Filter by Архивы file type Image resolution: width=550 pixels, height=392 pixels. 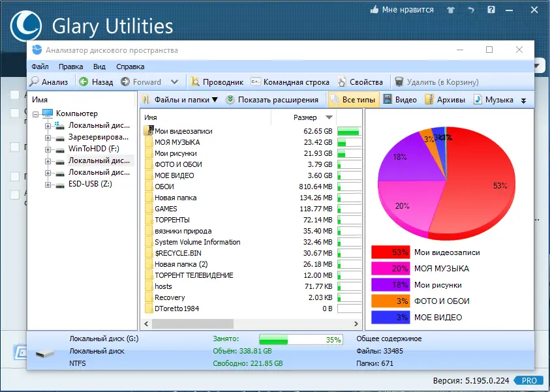tap(445, 100)
